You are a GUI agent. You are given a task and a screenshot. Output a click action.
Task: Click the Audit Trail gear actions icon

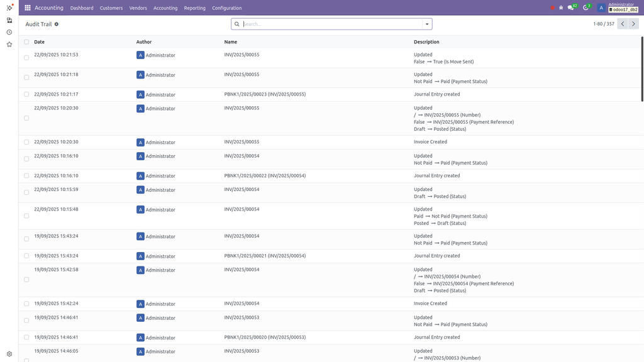(x=57, y=24)
